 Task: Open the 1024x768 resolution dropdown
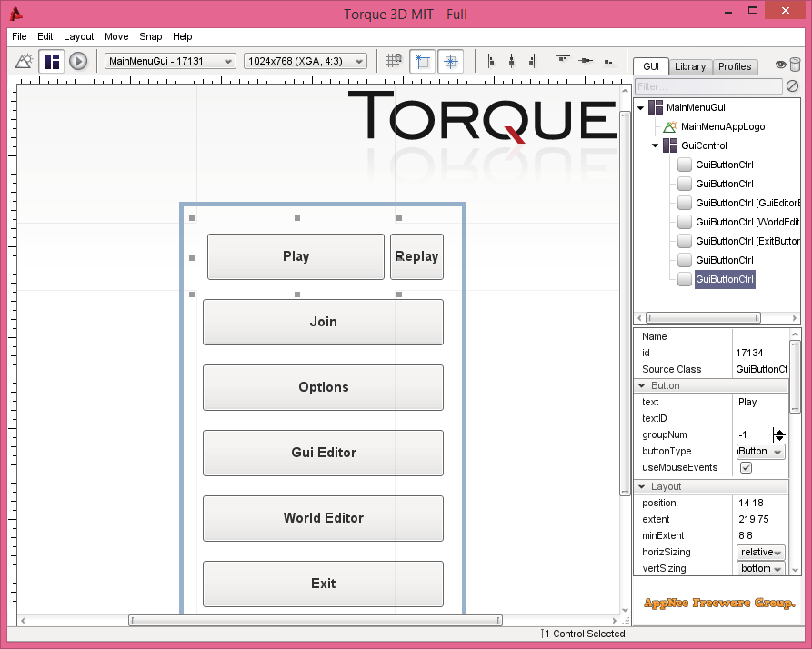(306, 61)
